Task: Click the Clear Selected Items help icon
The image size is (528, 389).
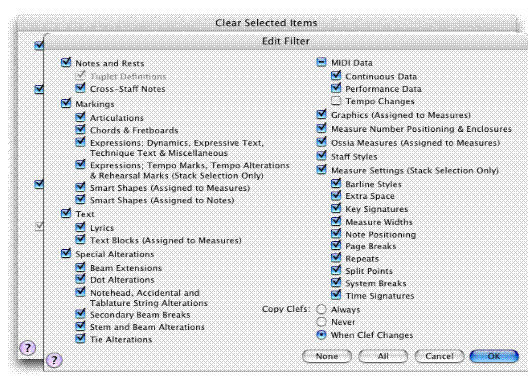Action: click(x=27, y=348)
